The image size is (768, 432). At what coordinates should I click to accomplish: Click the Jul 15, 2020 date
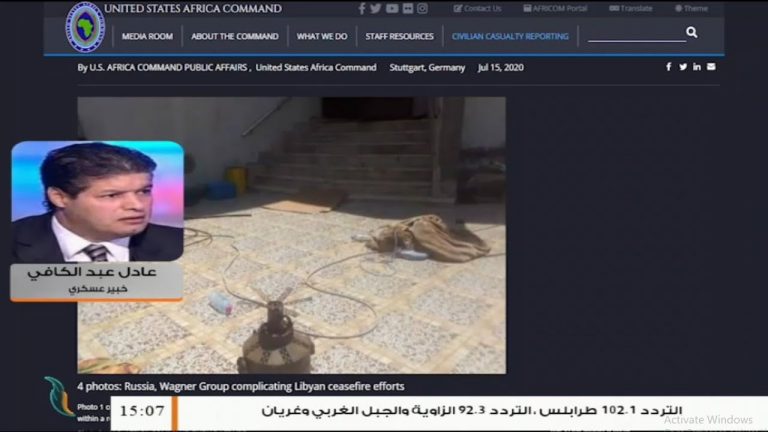coord(501,68)
